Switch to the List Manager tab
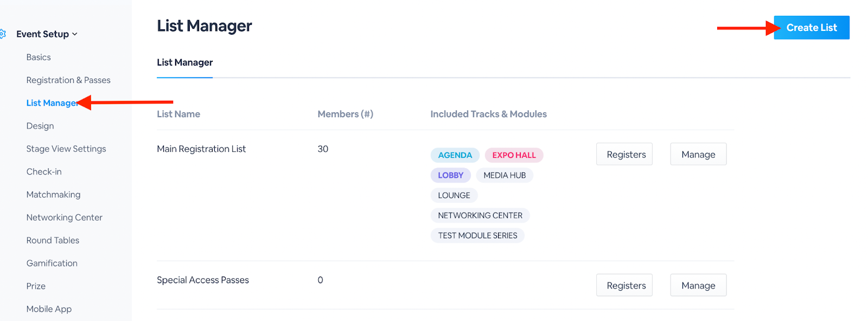This screenshot has width=868, height=321. 184,63
